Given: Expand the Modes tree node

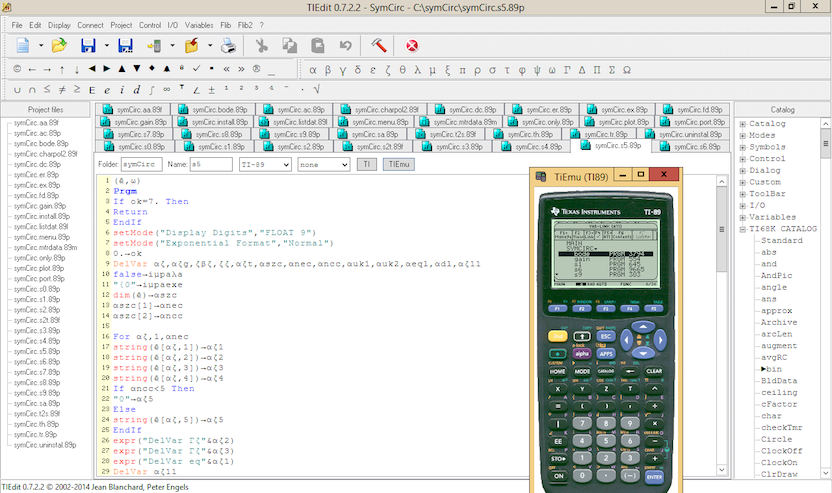Looking at the screenshot, I should tap(743, 135).
